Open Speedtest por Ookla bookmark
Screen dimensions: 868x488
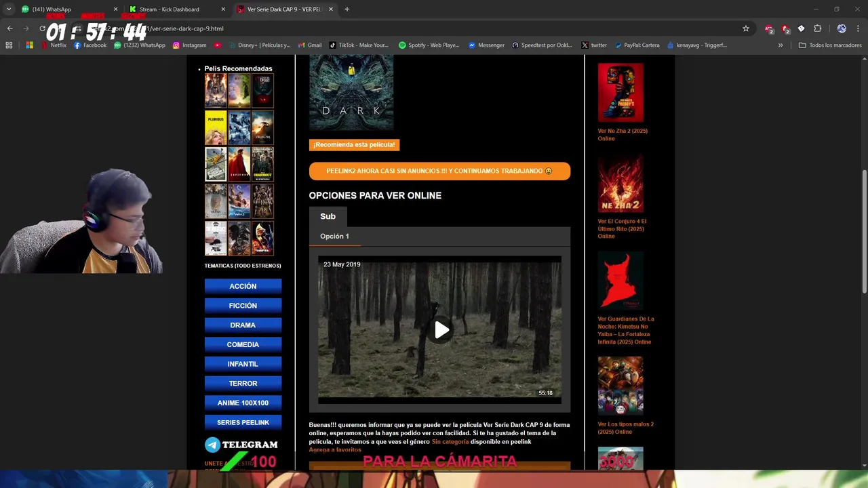(x=542, y=45)
